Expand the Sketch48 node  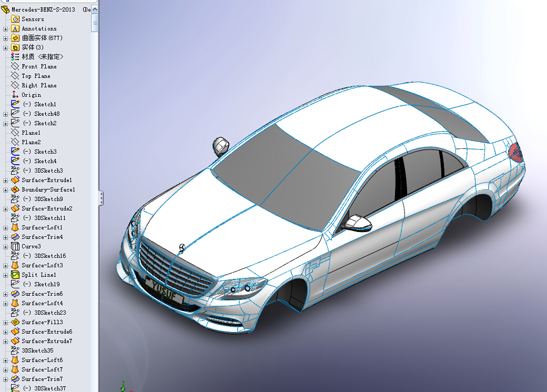click(x=6, y=114)
